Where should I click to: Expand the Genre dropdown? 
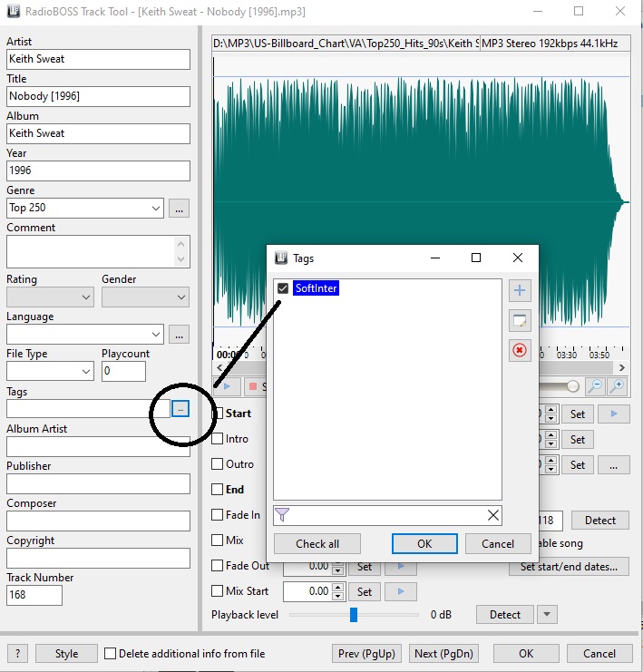point(156,209)
